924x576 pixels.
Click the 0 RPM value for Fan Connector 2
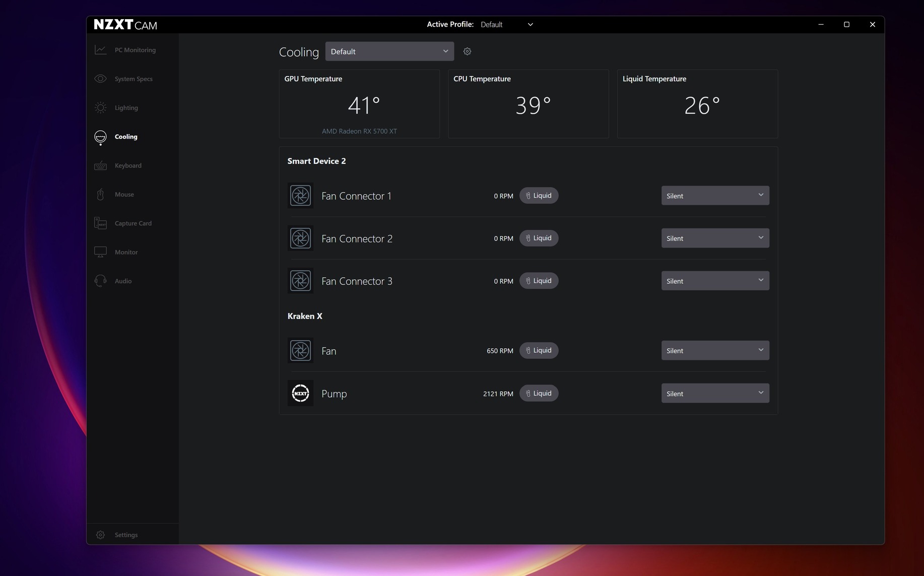503,238
